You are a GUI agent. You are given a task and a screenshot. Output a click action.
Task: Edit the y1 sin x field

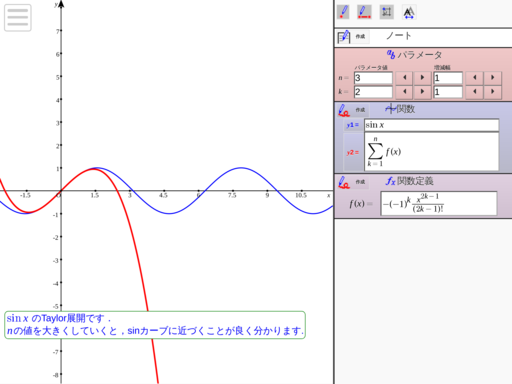(431, 125)
